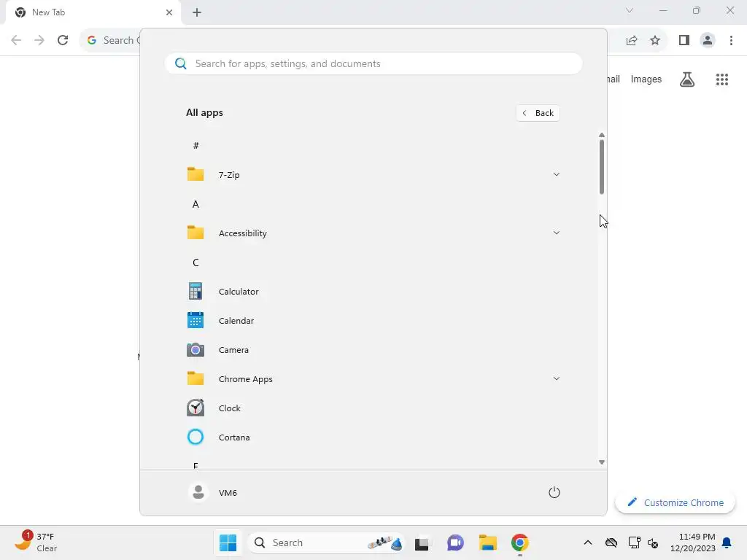The height and width of the screenshot is (560, 747).
Task: Click the Chrome taskbar icon
Action: coord(519,542)
